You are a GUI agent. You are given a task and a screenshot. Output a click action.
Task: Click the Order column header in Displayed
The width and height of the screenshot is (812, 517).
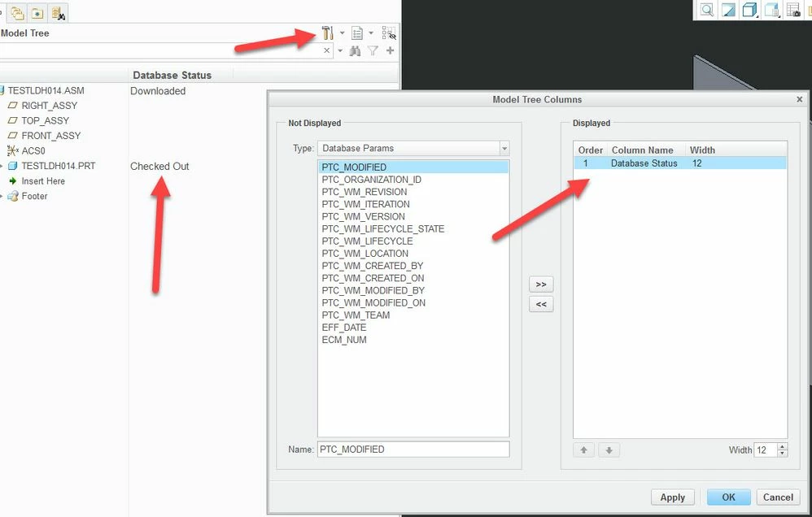click(591, 150)
